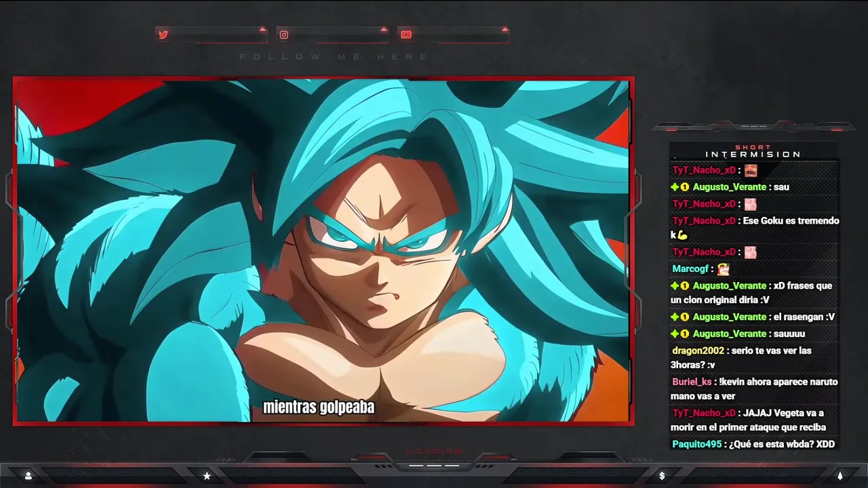Open Paquito495's username in chat

click(696, 445)
